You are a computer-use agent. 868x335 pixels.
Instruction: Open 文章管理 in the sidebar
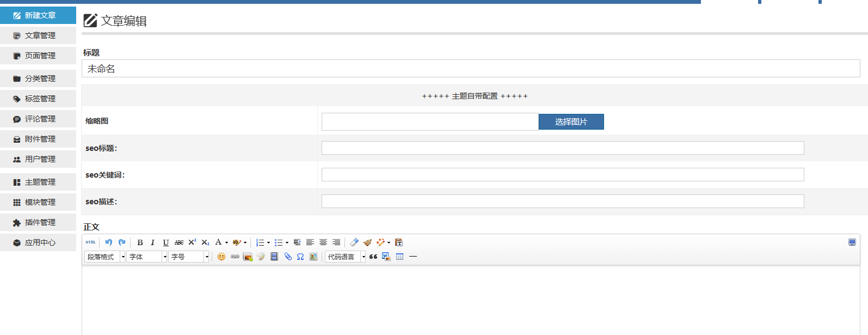38,35
